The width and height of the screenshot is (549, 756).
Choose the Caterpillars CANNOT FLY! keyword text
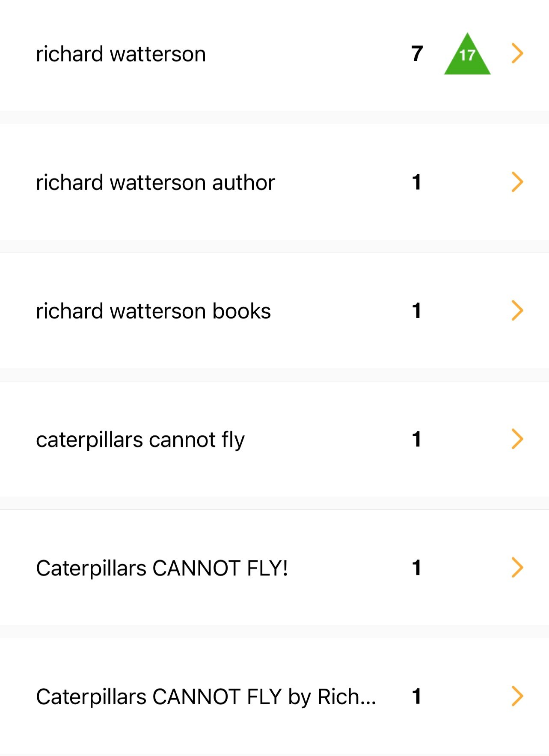click(162, 568)
